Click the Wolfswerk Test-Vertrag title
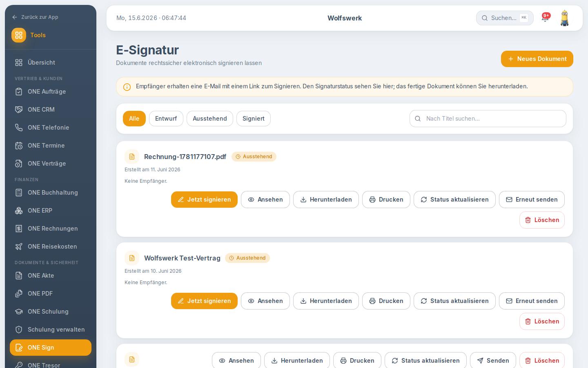 pos(182,258)
